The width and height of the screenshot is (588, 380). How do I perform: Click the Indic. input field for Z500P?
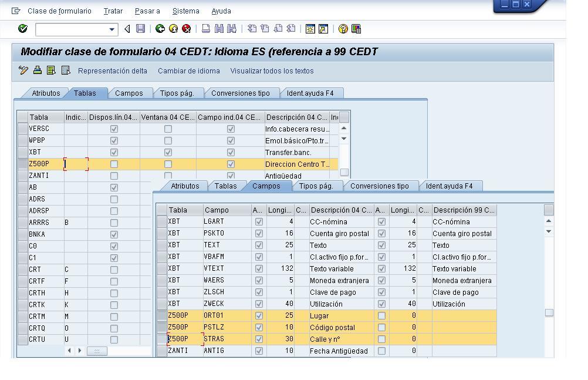pos(76,164)
